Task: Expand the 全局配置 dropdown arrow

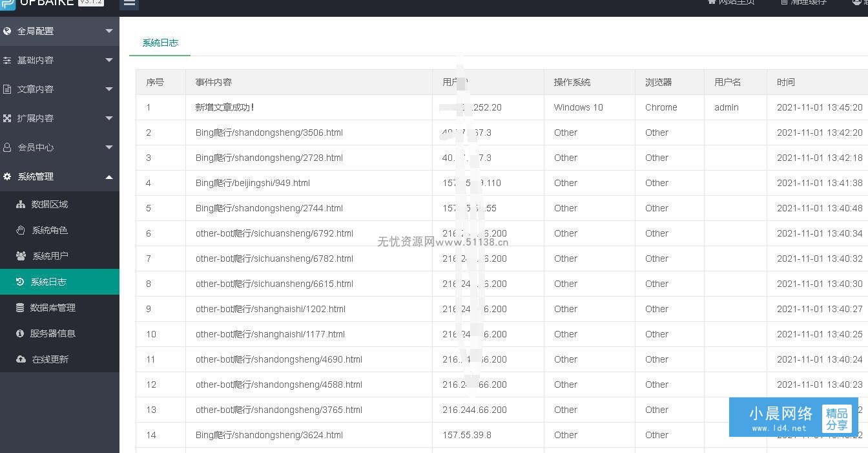Action: click(109, 31)
